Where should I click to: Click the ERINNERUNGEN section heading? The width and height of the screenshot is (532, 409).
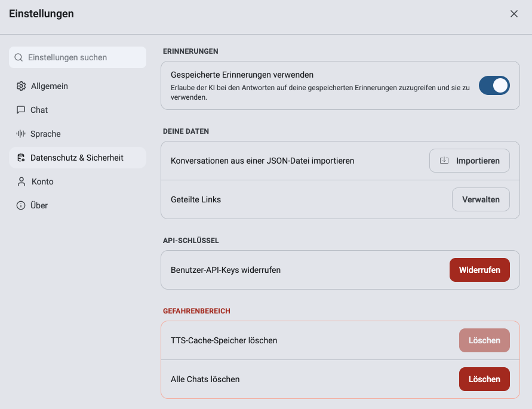[x=190, y=51]
